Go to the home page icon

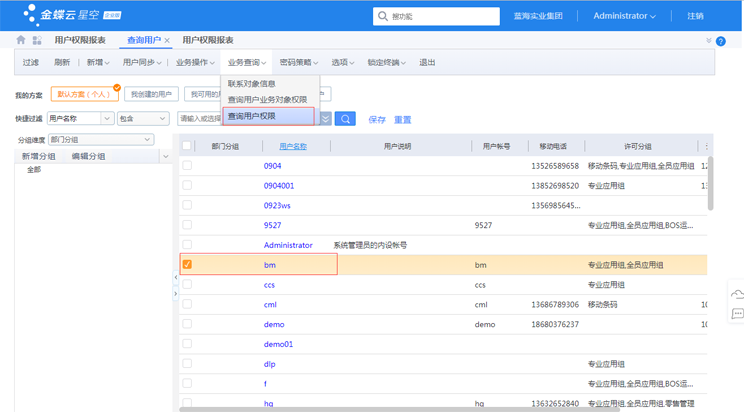20,40
